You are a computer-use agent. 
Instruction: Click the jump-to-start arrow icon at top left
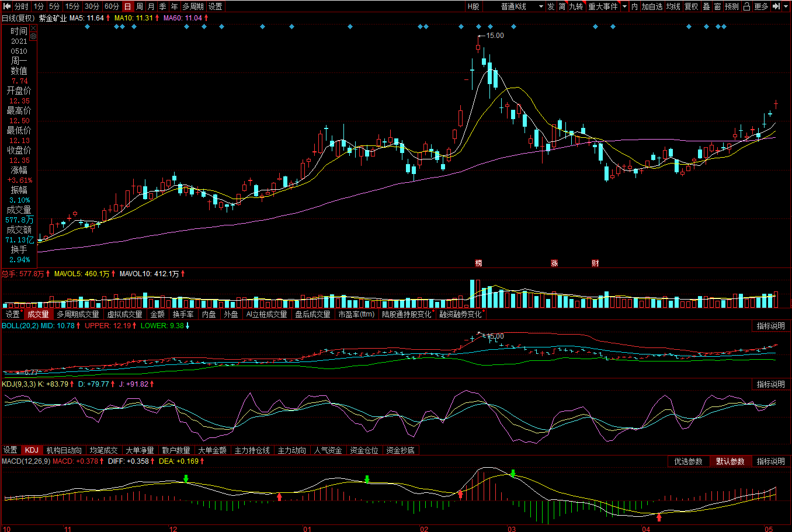tap(6, 6)
